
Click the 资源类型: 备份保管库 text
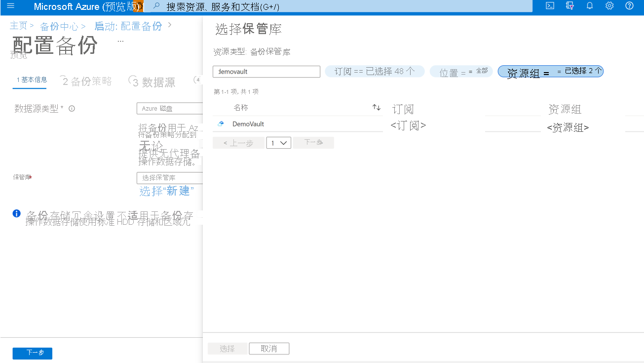click(252, 52)
